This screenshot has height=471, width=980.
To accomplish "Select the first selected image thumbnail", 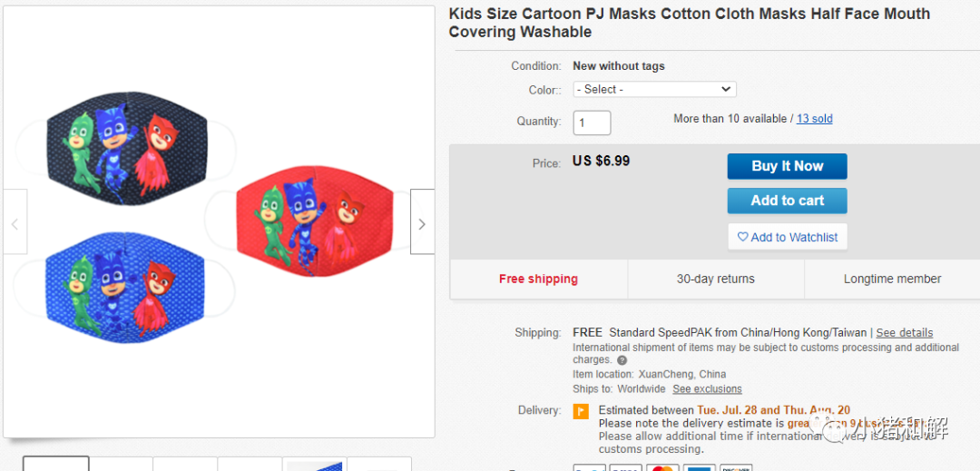I will pyautogui.click(x=56, y=464).
